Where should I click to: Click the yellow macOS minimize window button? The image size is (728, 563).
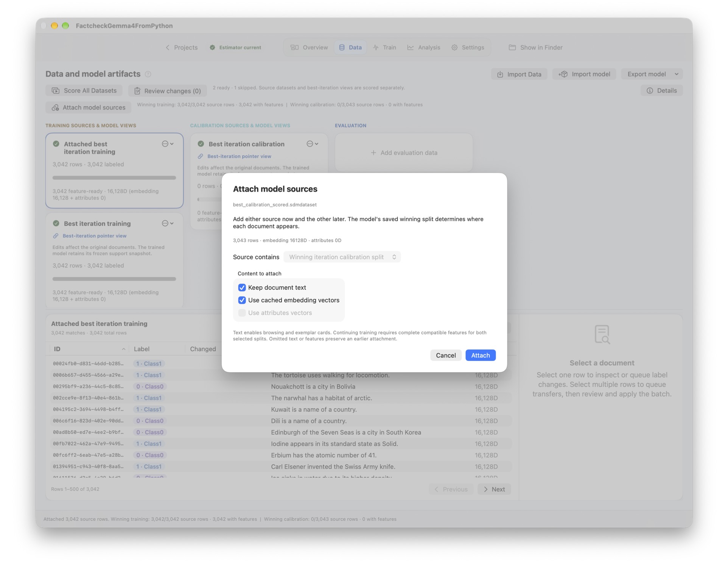tap(54, 26)
